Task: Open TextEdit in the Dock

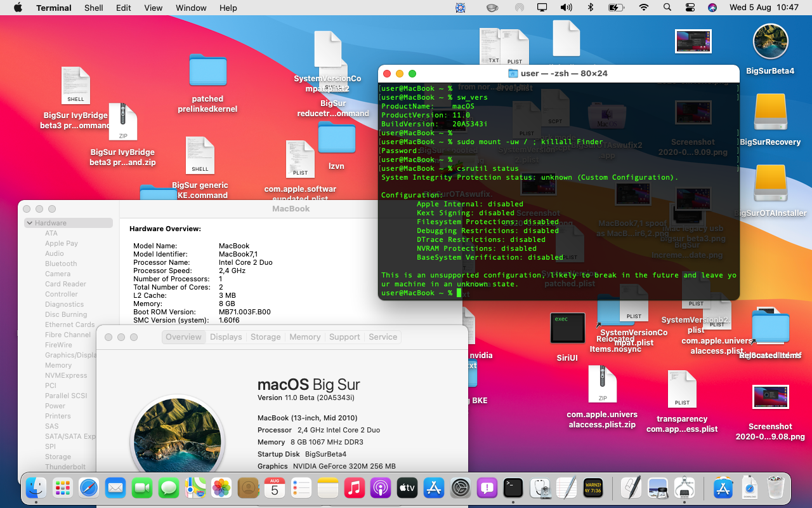Action: pos(566,488)
